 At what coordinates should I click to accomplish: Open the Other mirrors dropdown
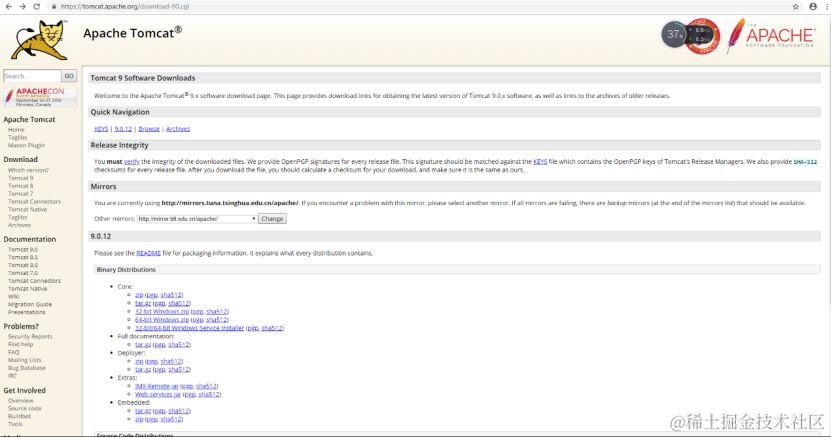197,218
